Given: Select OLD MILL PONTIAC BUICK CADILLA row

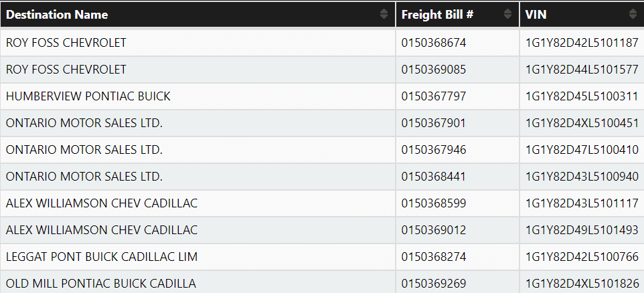Looking at the screenshot, I should pos(101,284).
